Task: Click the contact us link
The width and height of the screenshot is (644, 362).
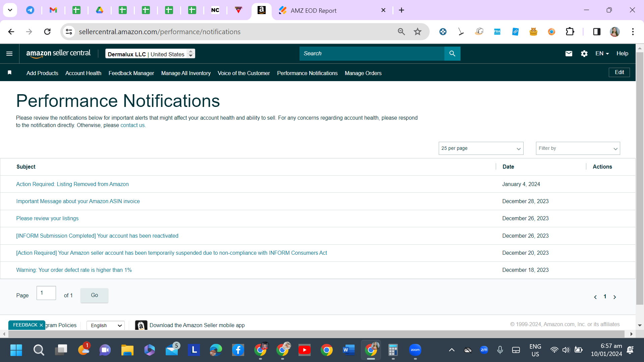Action: click(132, 125)
